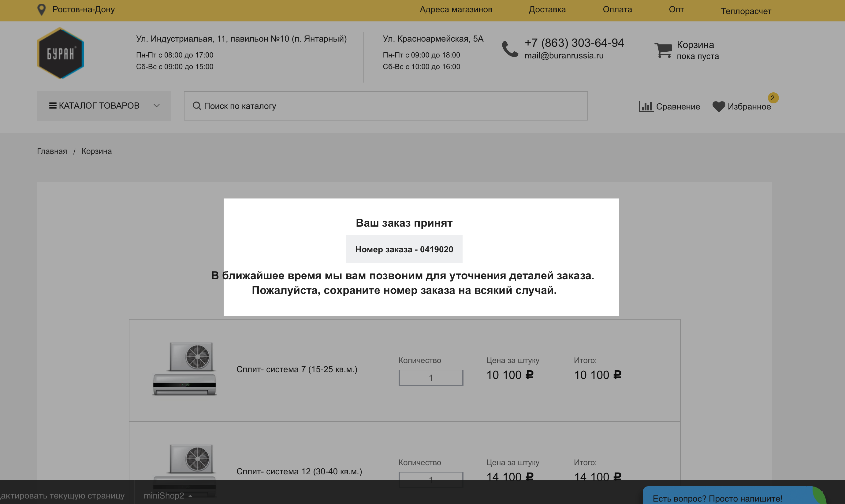Click the Сравнение bar chart icon
The height and width of the screenshot is (504, 845).
tap(646, 107)
